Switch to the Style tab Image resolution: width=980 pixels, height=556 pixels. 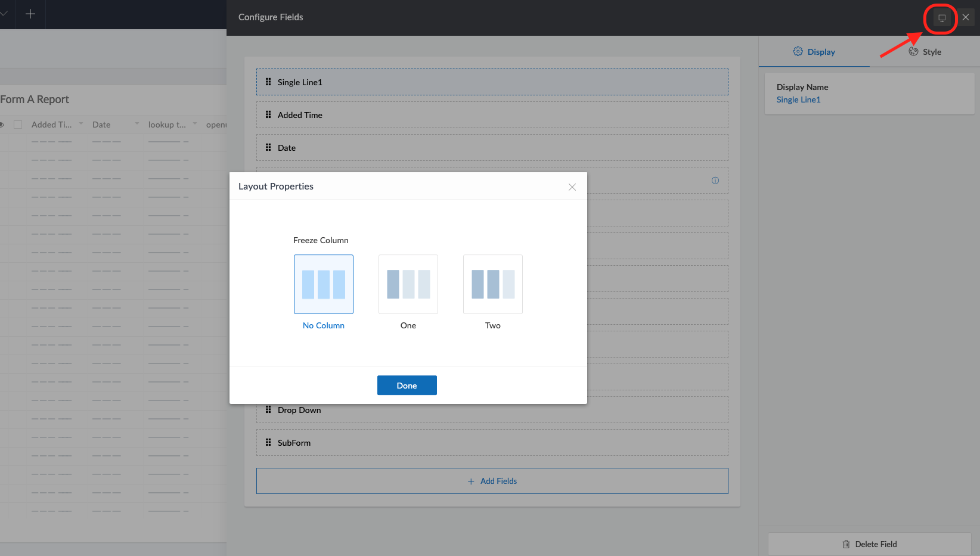pos(925,52)
